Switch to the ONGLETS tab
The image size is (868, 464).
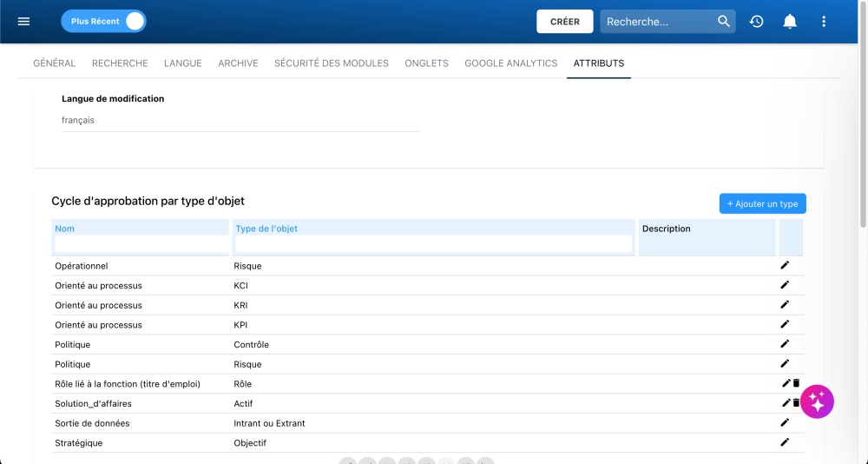coord(427,63)
